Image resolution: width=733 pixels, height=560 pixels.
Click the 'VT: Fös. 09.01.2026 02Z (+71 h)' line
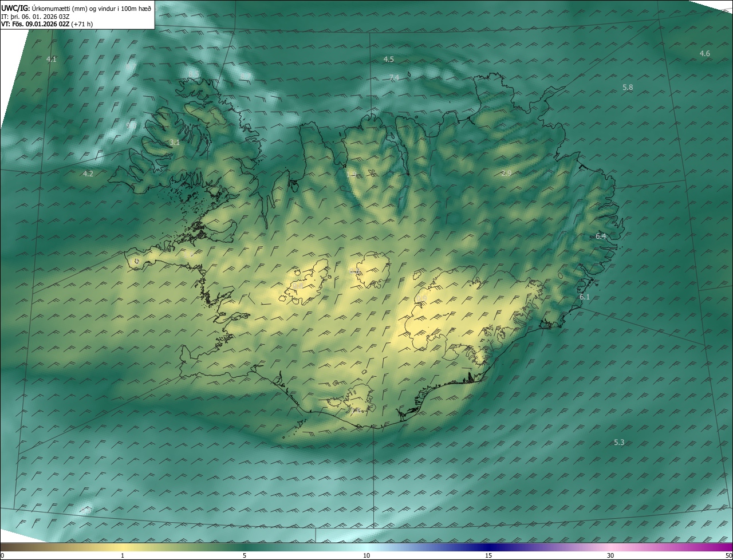coord(48,24)
